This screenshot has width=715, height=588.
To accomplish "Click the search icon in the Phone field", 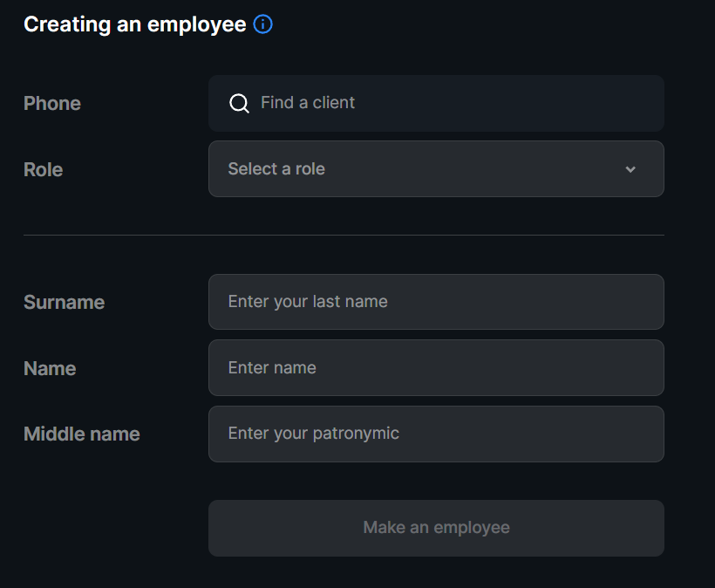I will point(238,103).
